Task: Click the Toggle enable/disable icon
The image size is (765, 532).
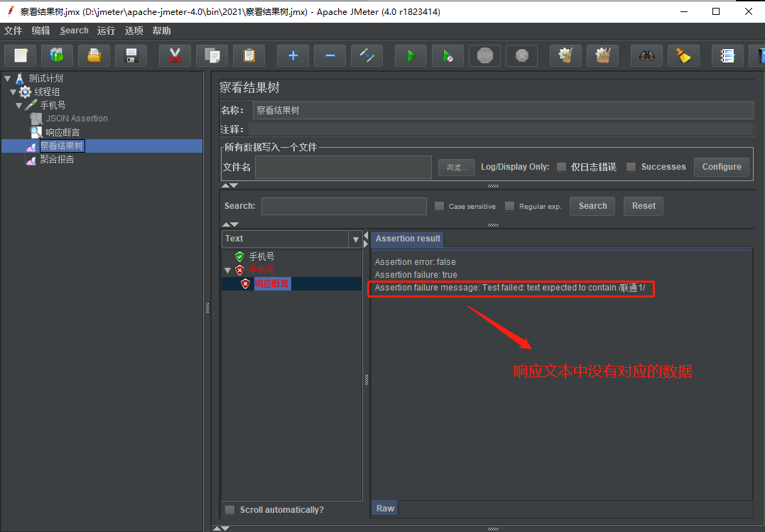Action: pos(367,55)
